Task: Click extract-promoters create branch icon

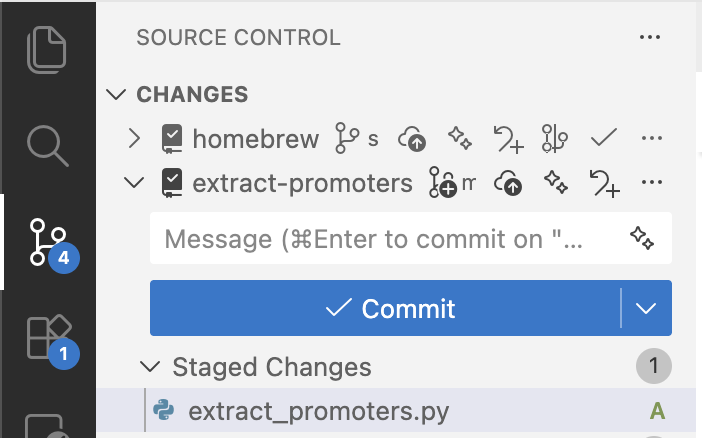Action: coord(441,184)
